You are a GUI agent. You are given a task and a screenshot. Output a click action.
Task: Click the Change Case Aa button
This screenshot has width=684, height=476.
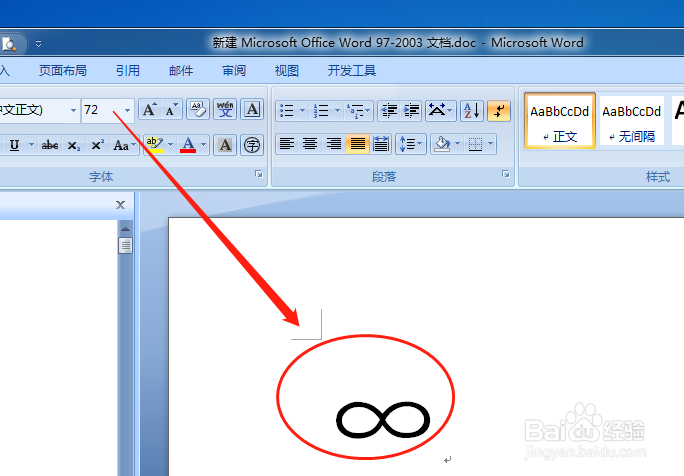[x=124, y=145]
